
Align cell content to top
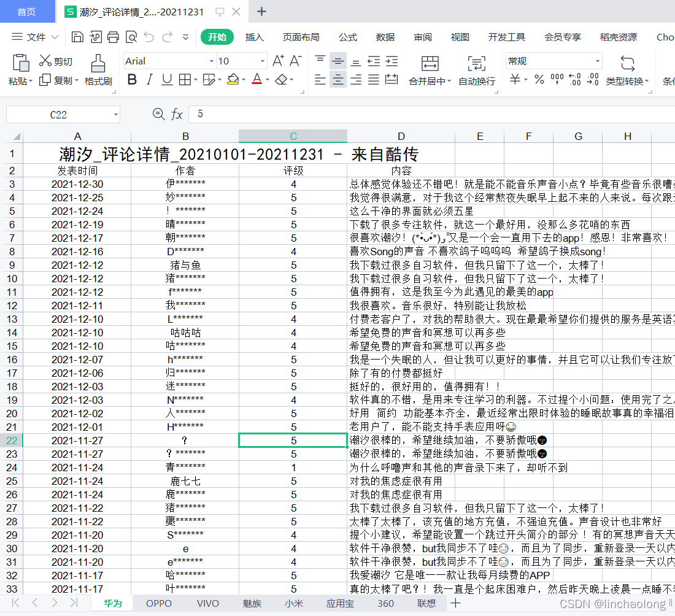coord(320,60)
